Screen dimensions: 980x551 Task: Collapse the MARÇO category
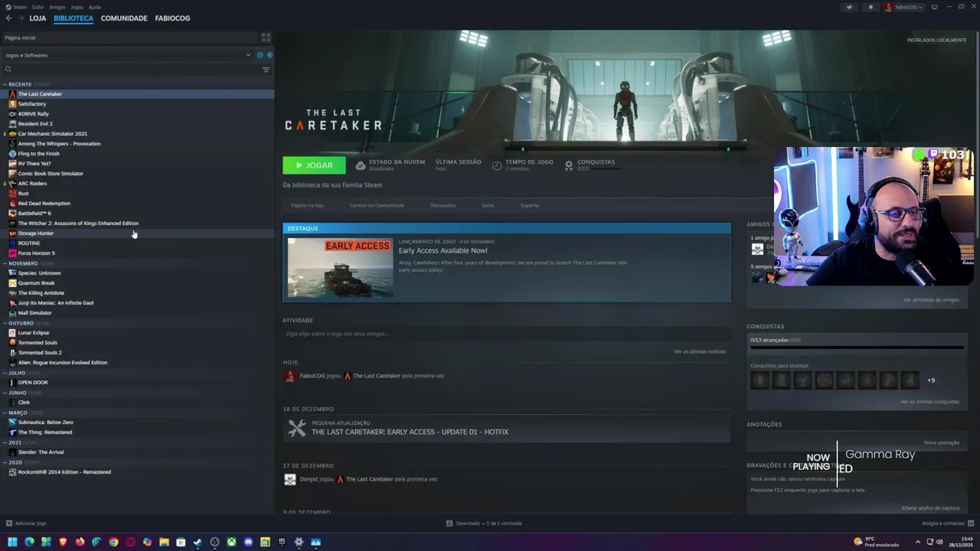pos(5,412)
